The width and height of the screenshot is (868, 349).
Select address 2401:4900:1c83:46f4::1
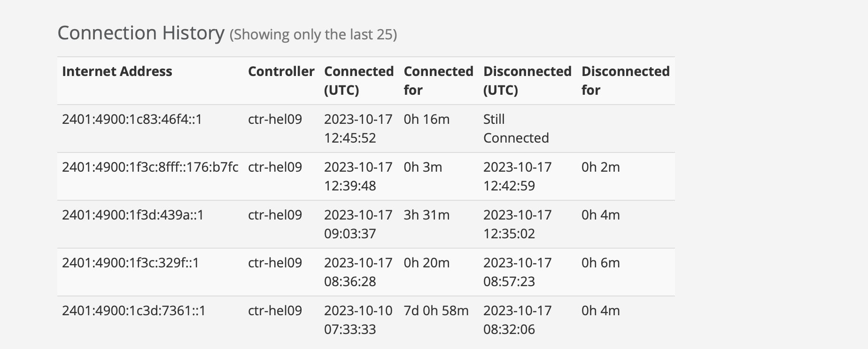(132, 120)
